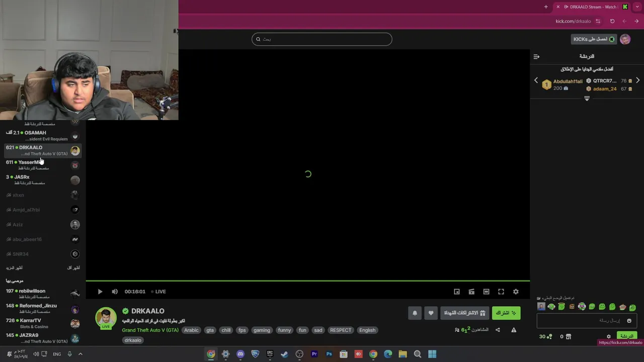Show previous top gifters with left chevron

point(536,80)
